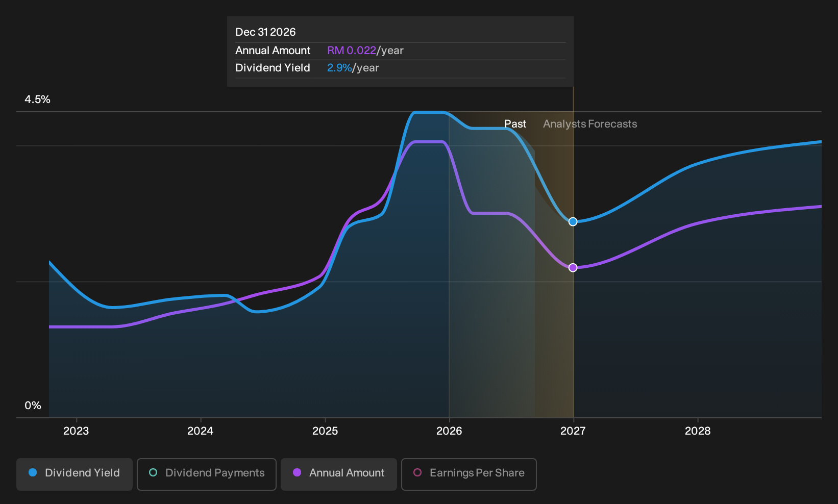Viewport: 838px width, 504px height.
Task: Click the RM 0.022 annual amount value
Action: 352,51
